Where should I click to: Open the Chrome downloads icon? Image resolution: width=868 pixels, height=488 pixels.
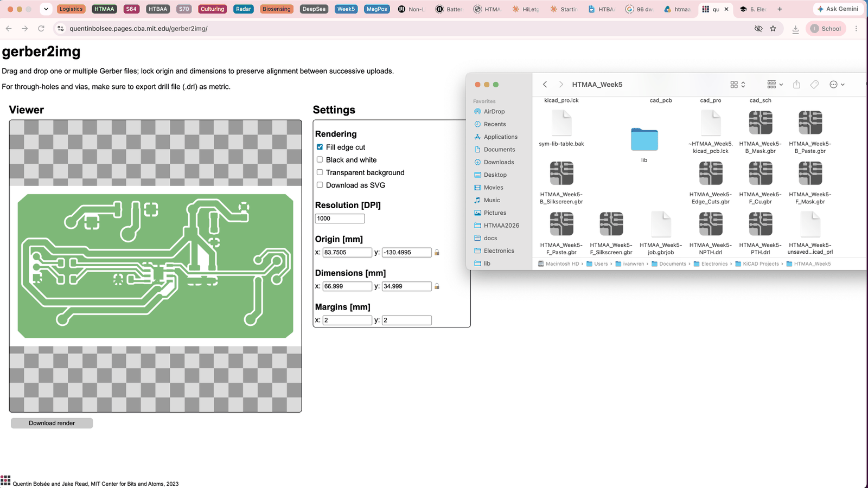tap(795, 29)
